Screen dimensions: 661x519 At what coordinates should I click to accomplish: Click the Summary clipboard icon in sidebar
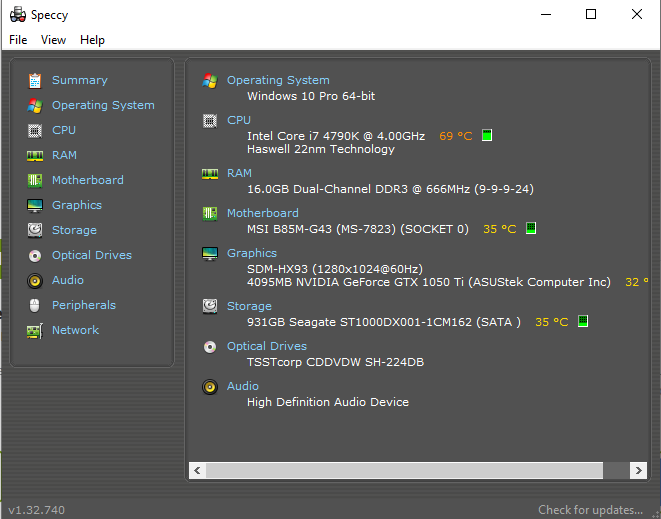click(x=35, y=80)
